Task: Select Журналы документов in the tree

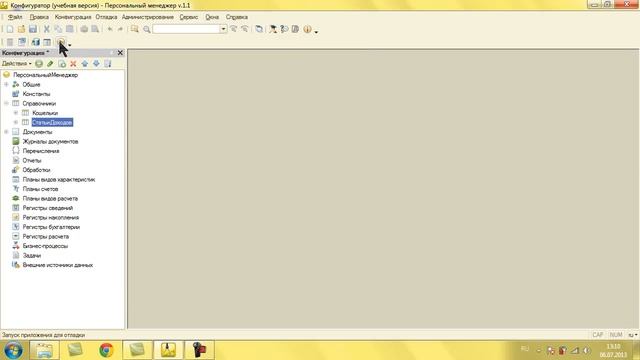Action: point(50,141)
